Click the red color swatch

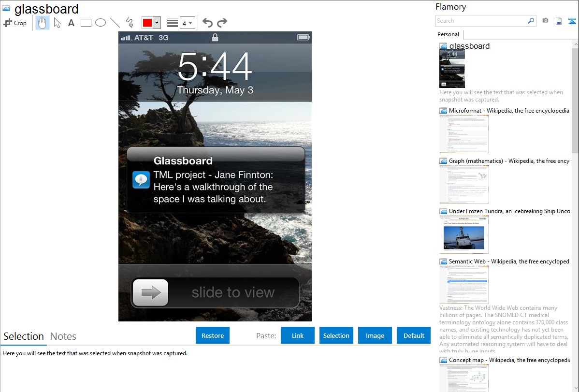point(147,23)
